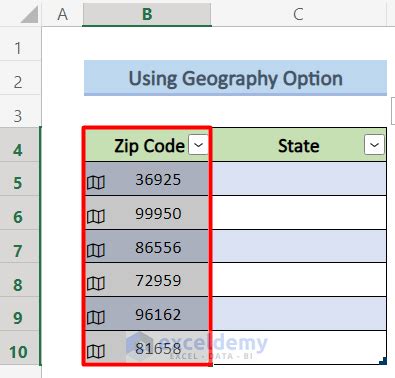
Task: Click the geography map icon beside 86556
Action: click(x=96, y=250)
